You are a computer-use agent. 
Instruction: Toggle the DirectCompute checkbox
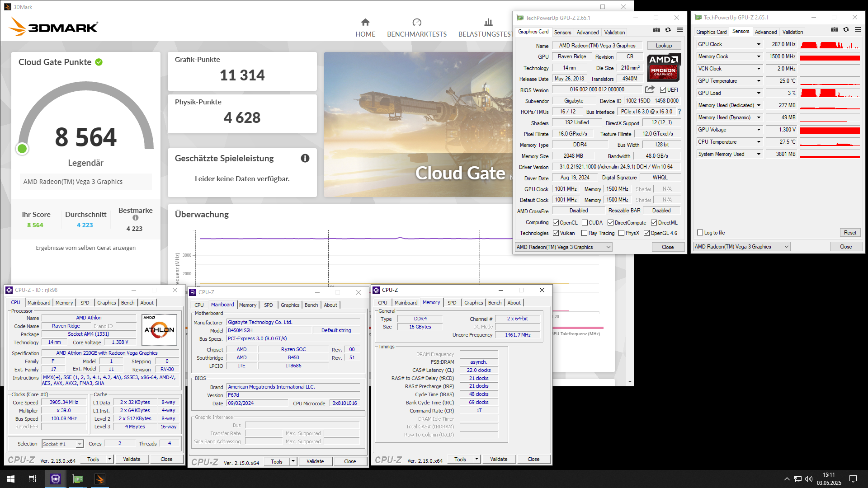click(610, 223)
